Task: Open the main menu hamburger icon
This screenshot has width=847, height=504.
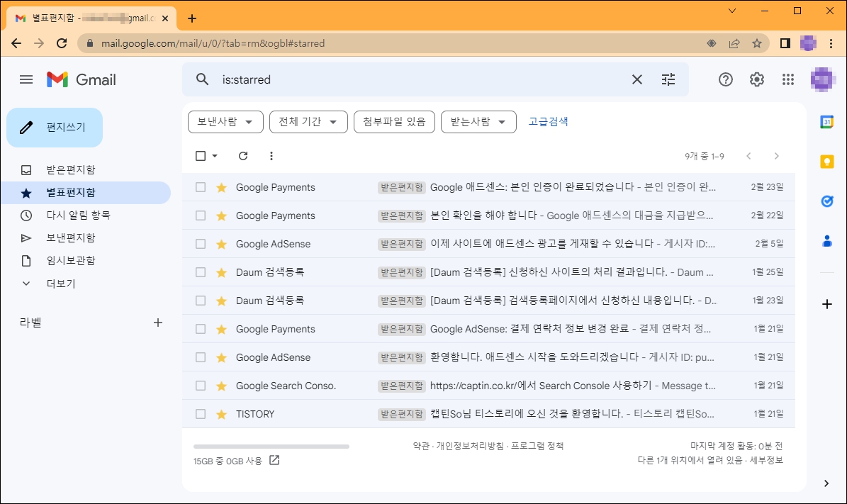Action: [x=26, y=79]
